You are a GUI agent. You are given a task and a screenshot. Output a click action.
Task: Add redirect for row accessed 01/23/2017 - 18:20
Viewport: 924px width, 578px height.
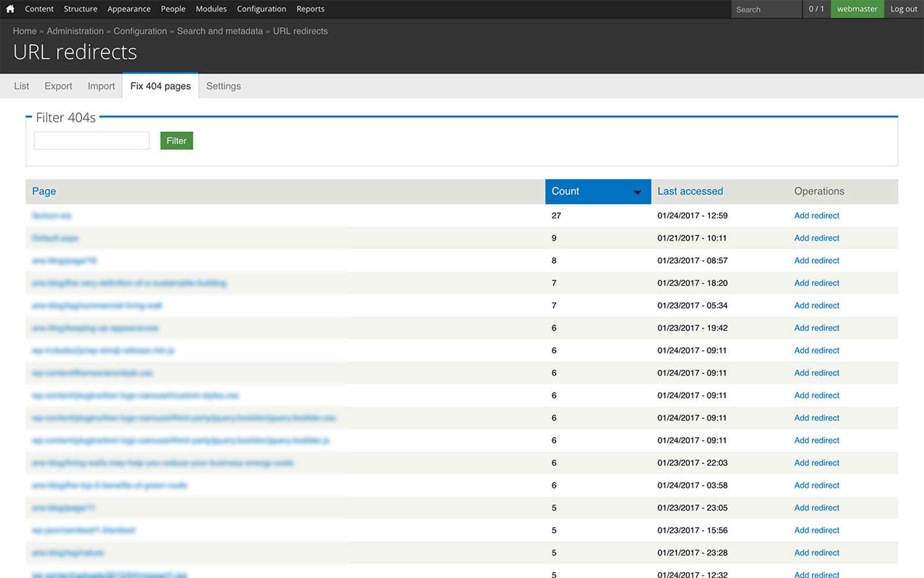817,283
